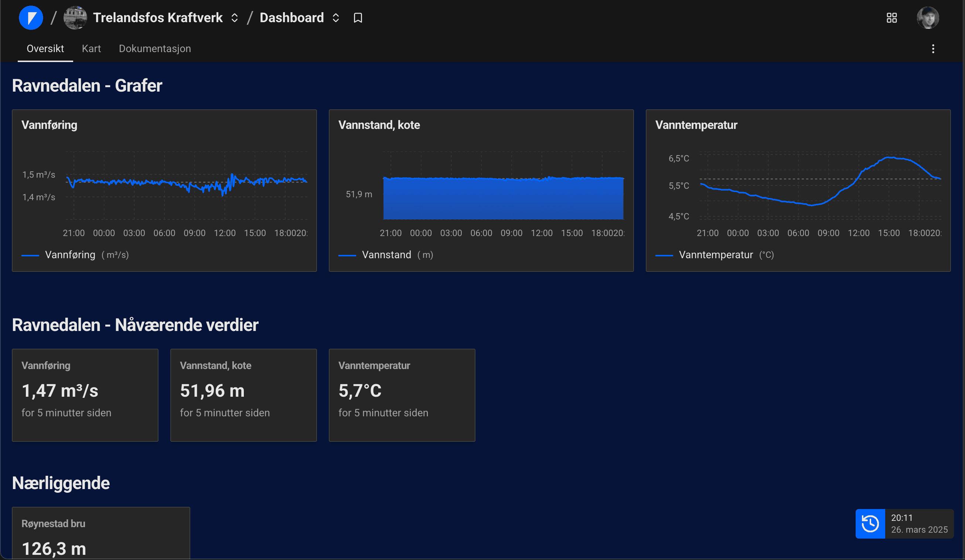Open the three-dot options menu

point(933,49)
